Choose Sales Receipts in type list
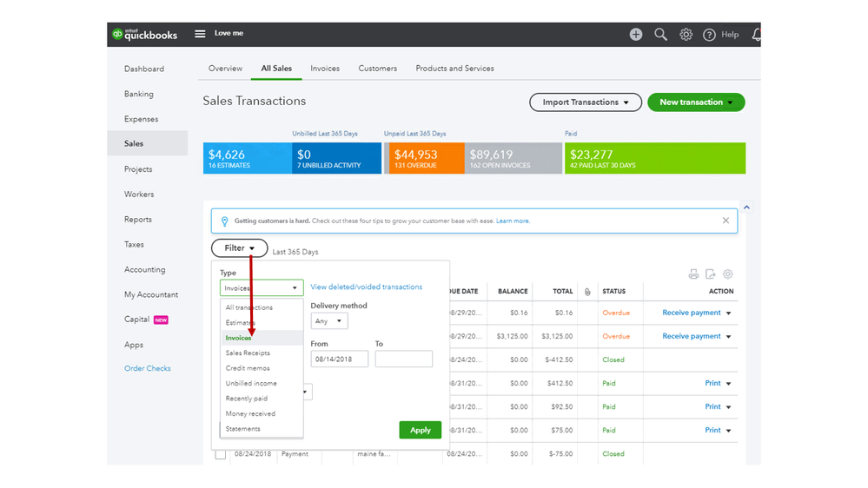The image size is (868, 488). coord(262,353)
